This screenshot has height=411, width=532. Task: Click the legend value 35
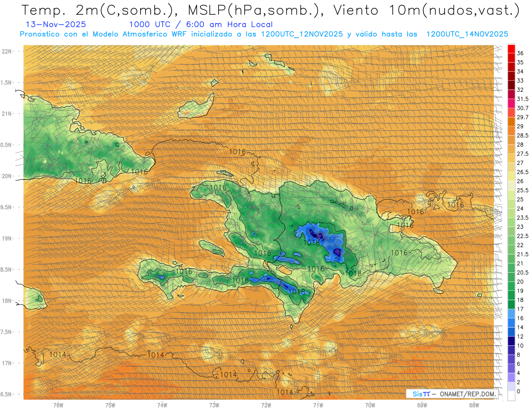[x=520, y=63]
